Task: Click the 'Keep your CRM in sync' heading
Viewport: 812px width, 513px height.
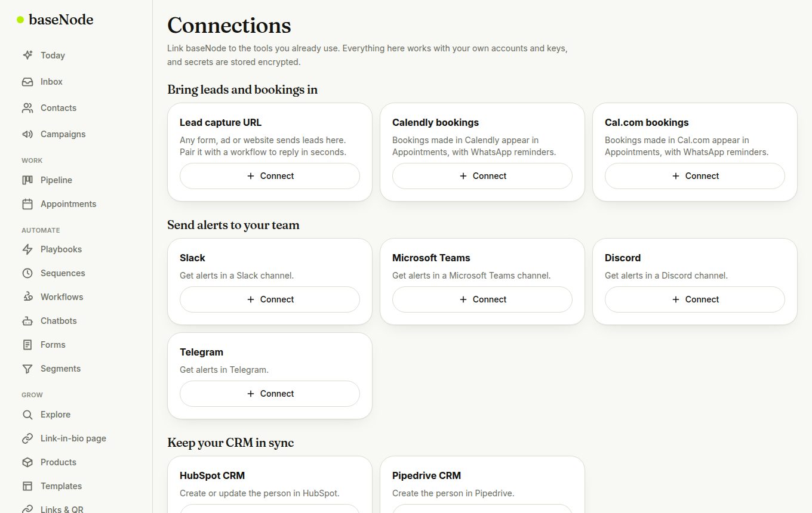Action: pyautogui.click(x=230, y=443)
